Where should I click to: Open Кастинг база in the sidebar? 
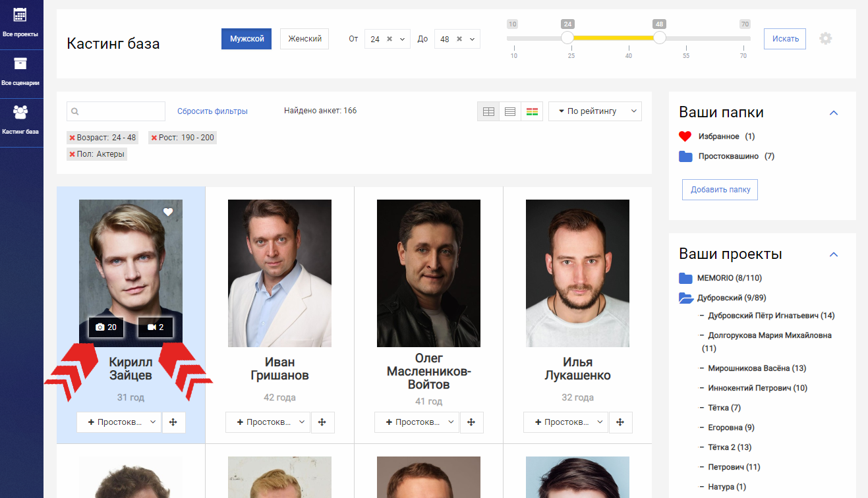click(x=21, y=122)
